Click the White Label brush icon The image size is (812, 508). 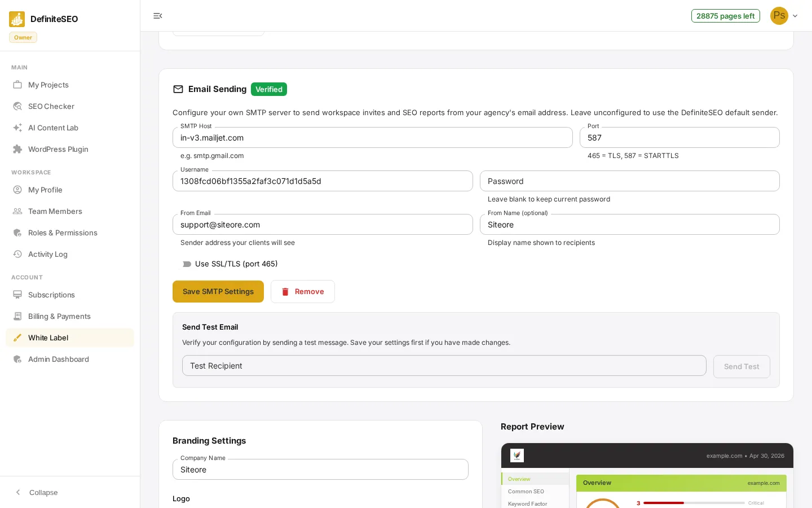click(17, 338)
